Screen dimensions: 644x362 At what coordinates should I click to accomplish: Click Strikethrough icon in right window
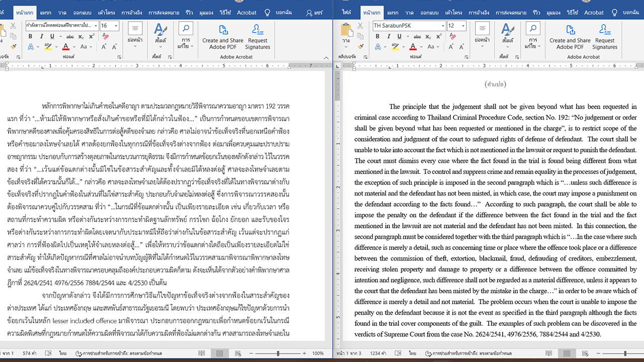point(417,36)
